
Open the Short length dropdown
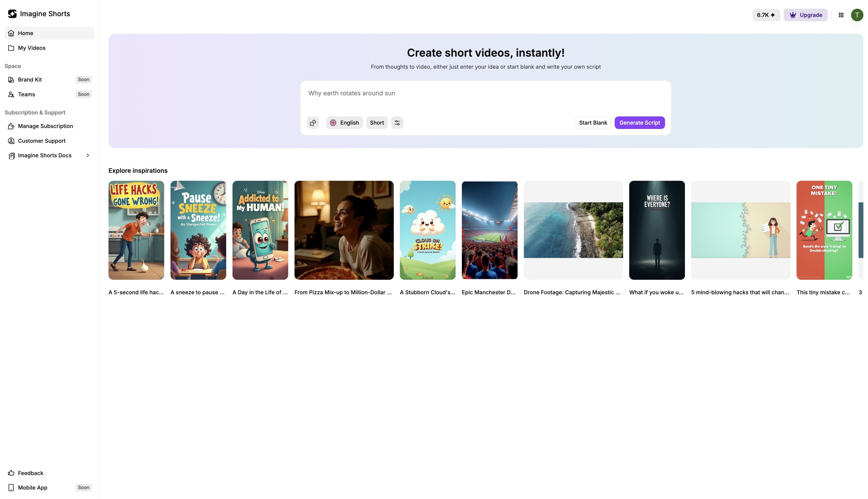tap(377, 123)
